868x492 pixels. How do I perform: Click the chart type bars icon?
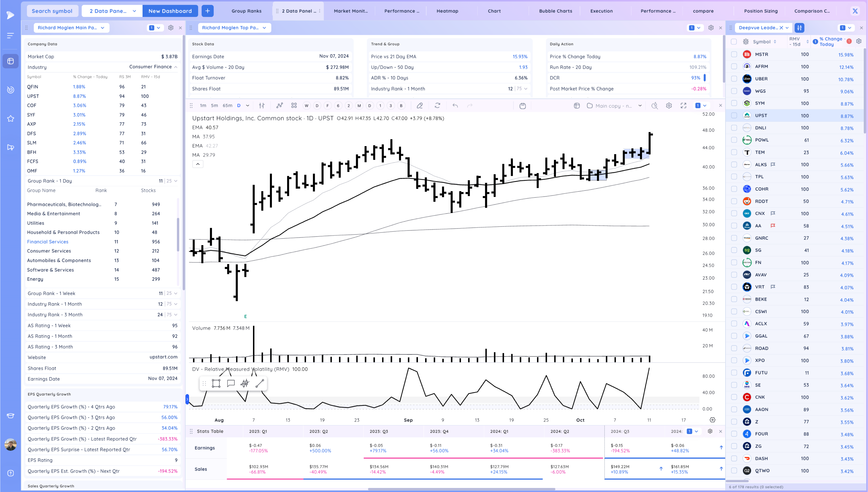pyautogui.click(x=262, y=106)
